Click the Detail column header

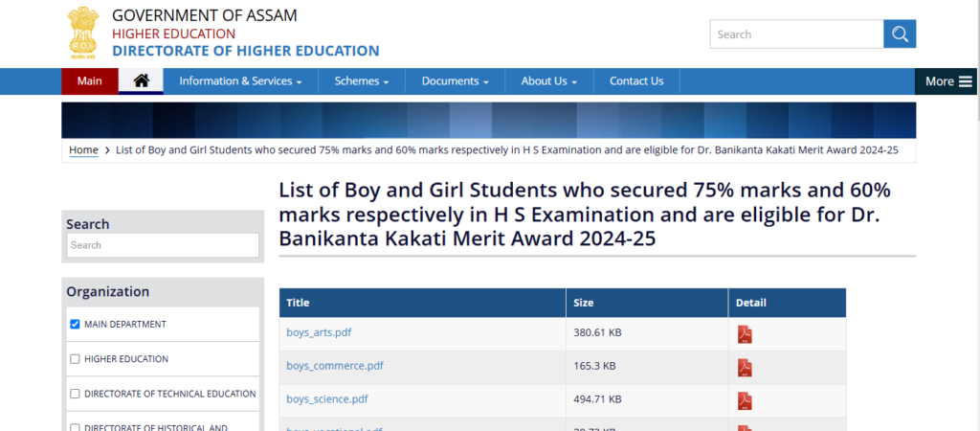tap(787, 303)
